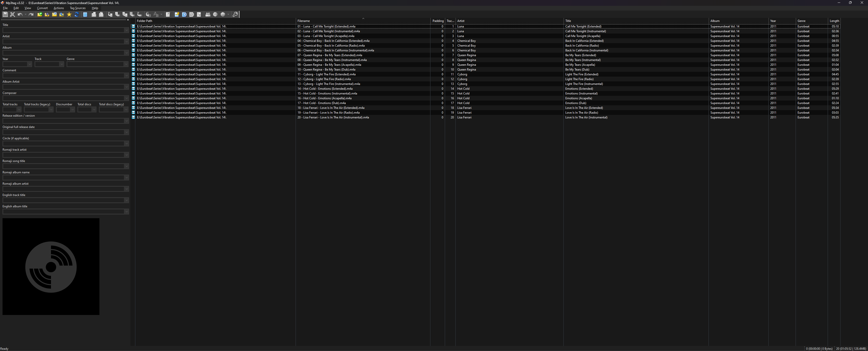868x351 pixels.
Task: Click the album cover art placeholder
Action: (x=51, y=267)
